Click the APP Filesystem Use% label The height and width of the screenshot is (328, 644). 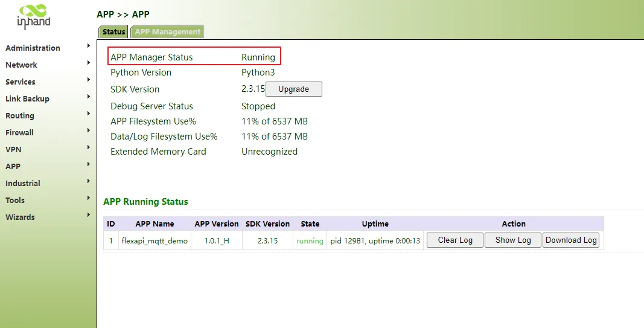[153, 121]
